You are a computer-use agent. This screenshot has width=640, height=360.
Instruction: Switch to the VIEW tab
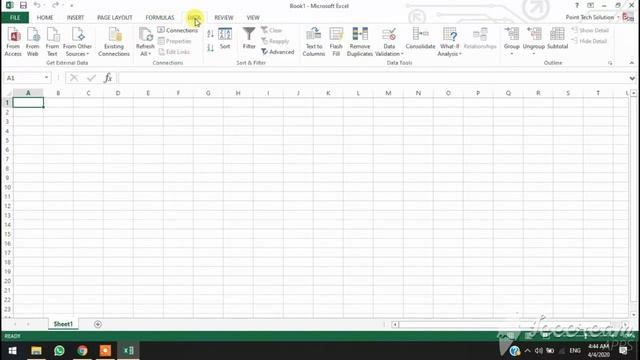pos(253,18)
